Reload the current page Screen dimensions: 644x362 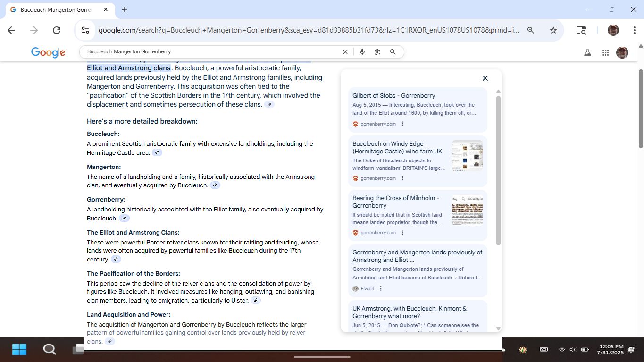[57, 30]
